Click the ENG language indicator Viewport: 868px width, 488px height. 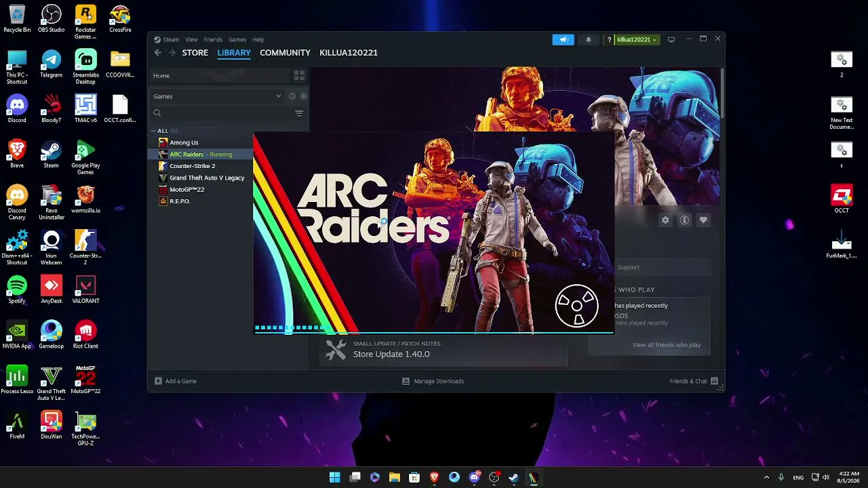[x=798, y=477]
